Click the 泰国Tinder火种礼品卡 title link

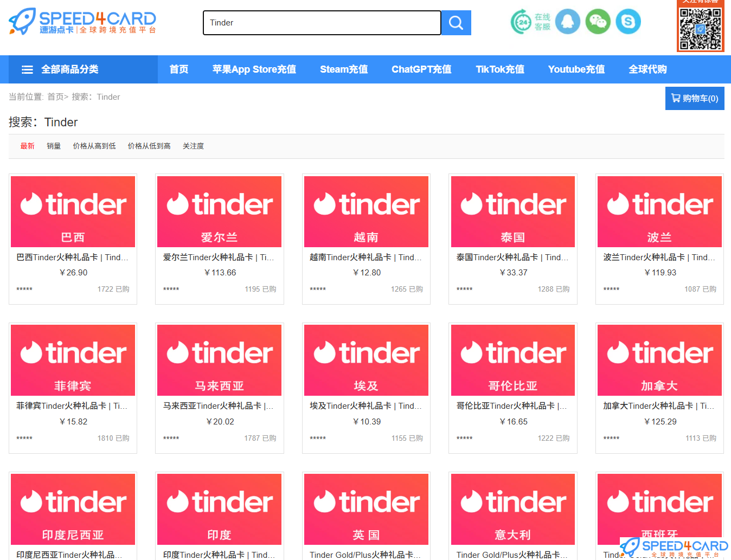click(x=512, y=258)
